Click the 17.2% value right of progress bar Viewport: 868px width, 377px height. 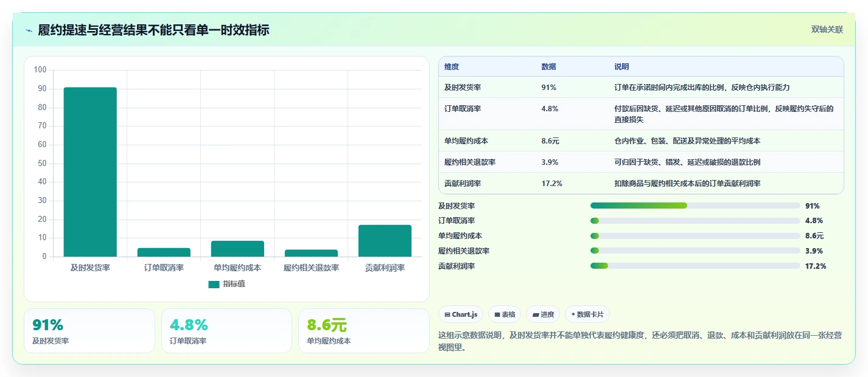pos(816,266)
